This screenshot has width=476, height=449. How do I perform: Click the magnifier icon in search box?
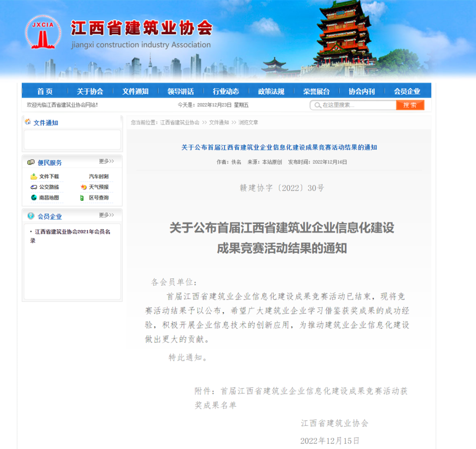pyautogui.click(x=317, y=105)
